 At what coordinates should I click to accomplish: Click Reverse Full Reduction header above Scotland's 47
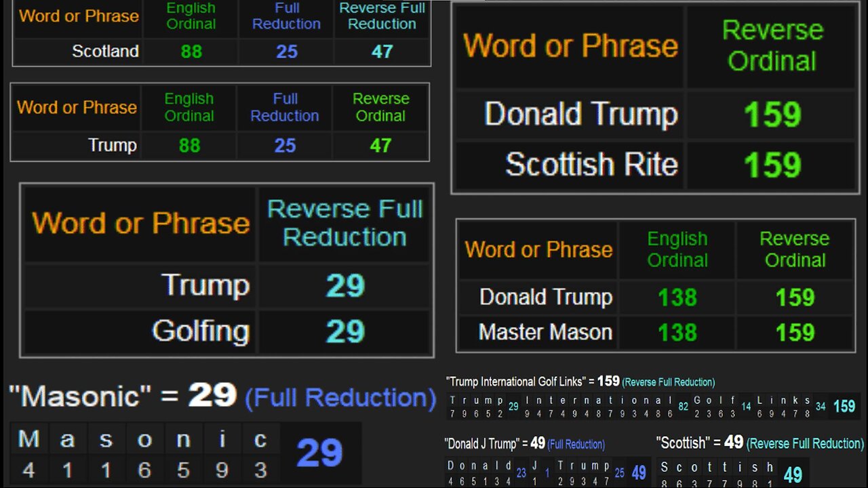coord(382,16)
